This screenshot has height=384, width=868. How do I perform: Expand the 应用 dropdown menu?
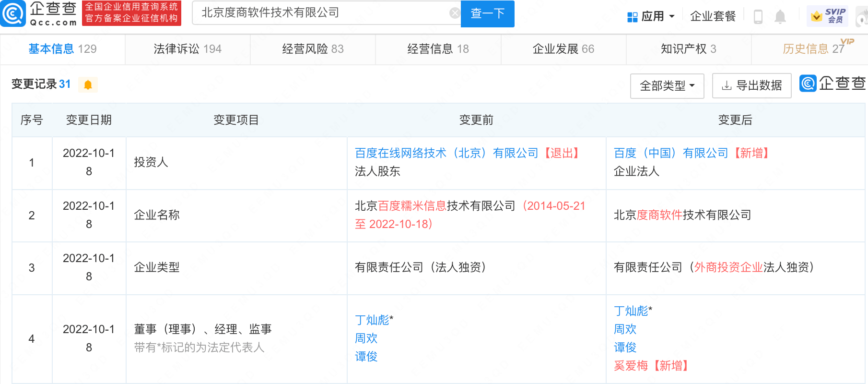click(651, 17)
